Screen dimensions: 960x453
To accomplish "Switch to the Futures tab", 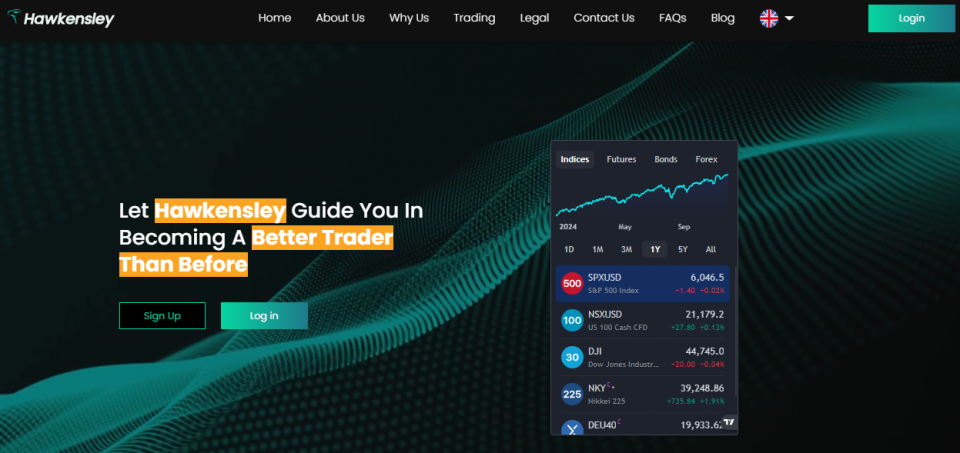I will click(621, 159).
